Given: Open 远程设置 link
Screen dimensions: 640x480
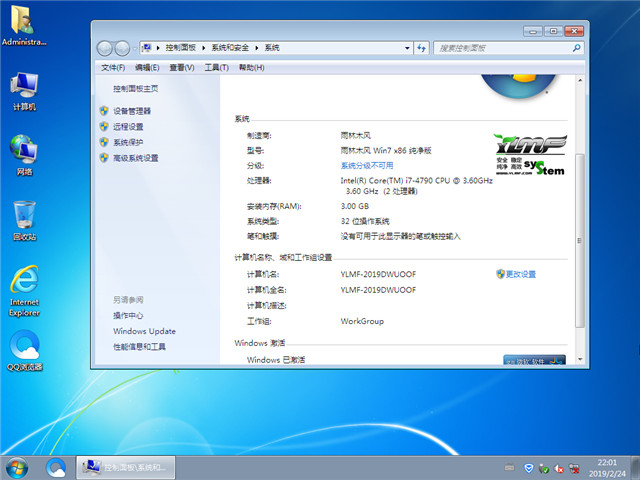Looking at the screenshot, I should click(x=128, y=127).
